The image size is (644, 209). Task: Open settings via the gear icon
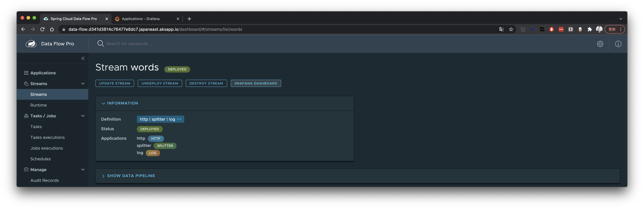[x=600, y=44]
